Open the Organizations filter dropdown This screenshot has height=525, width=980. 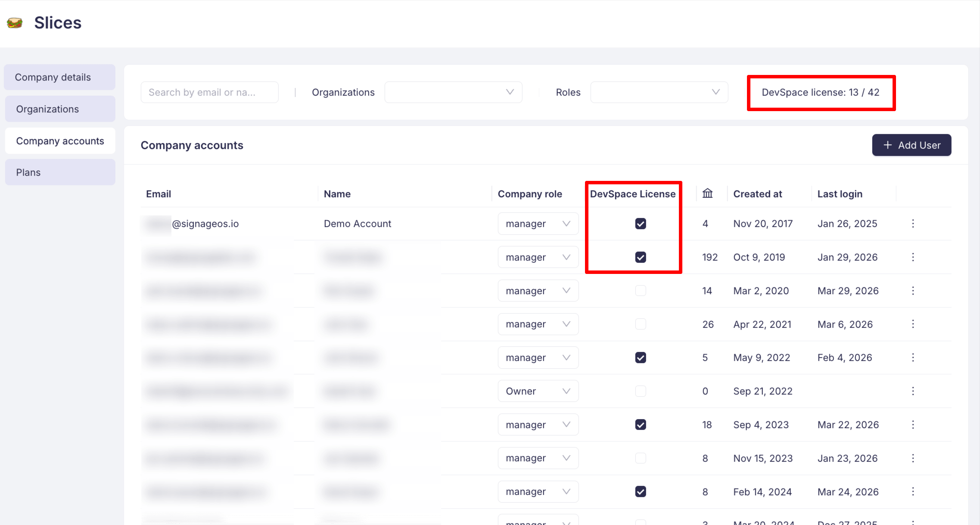click(453, 92)
